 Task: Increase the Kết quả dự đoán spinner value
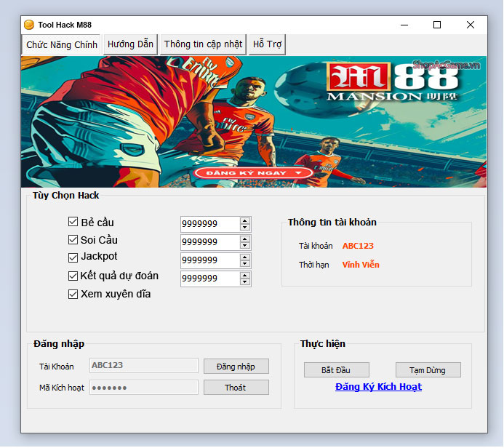click(x=245, y=276)
